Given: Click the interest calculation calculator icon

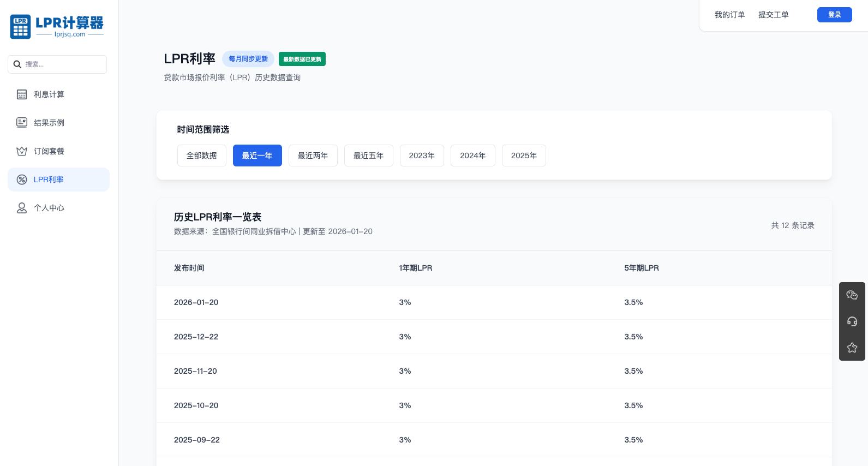Looking at the screenshot, I should click(x=22, y=94).
